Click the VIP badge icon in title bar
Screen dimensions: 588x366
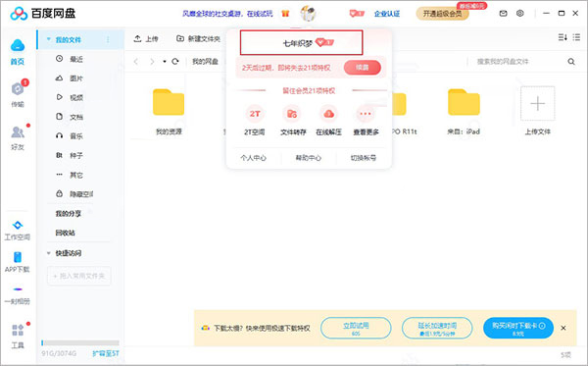click(357, 14)
